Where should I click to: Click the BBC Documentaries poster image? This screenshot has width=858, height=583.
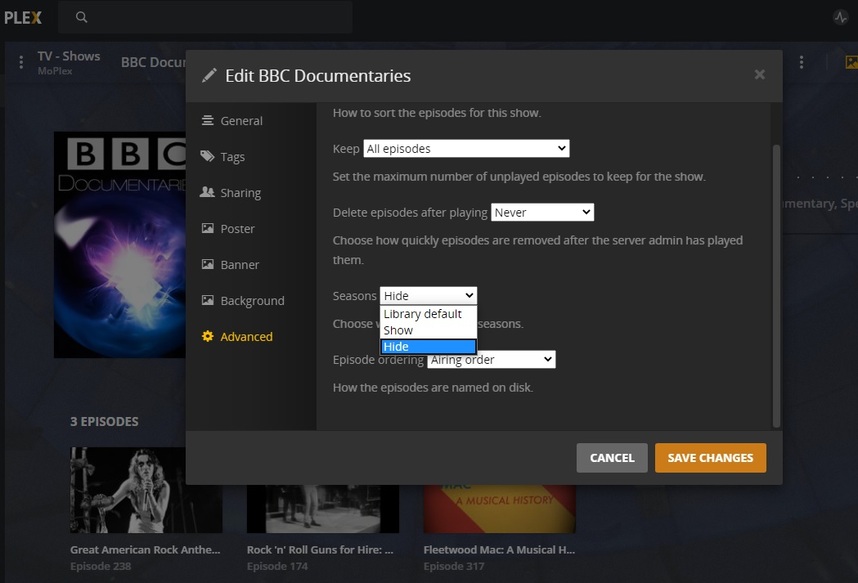[120, 245]
